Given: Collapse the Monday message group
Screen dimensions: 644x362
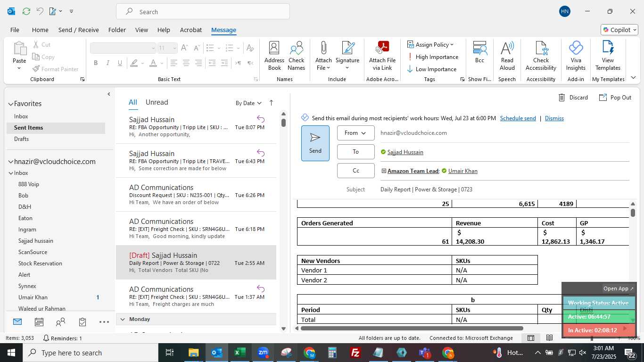Looking at the screenshot, I should 123,319.
